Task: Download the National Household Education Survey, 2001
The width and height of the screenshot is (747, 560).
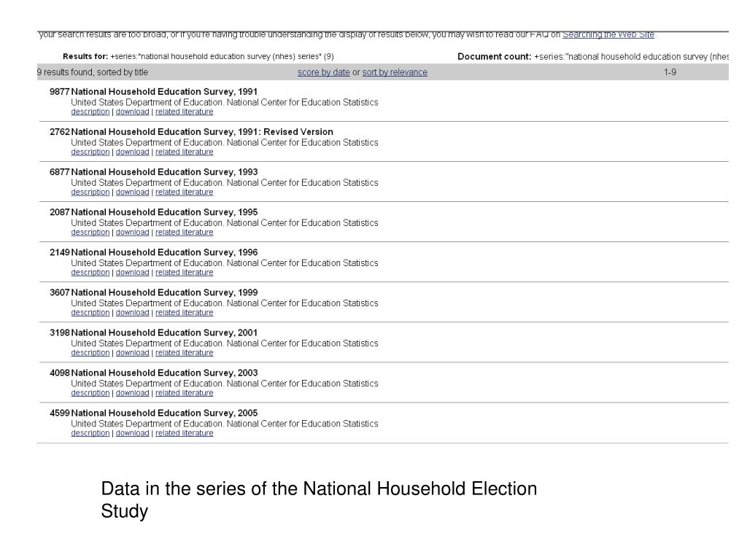Action: click(133, 353)
